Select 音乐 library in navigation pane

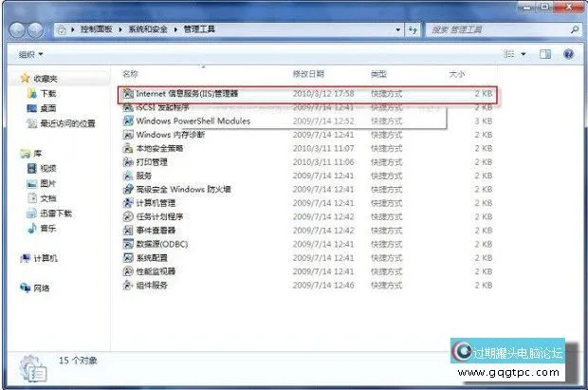point(48,229)
